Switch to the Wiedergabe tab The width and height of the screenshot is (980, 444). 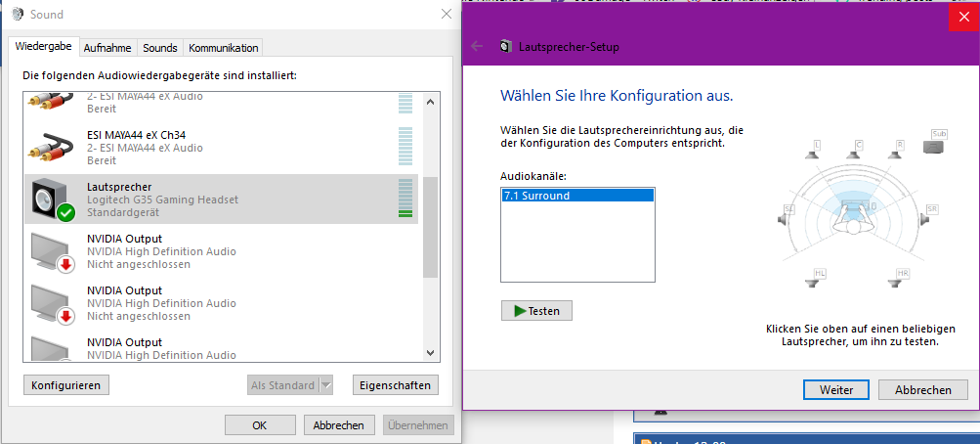44,47
